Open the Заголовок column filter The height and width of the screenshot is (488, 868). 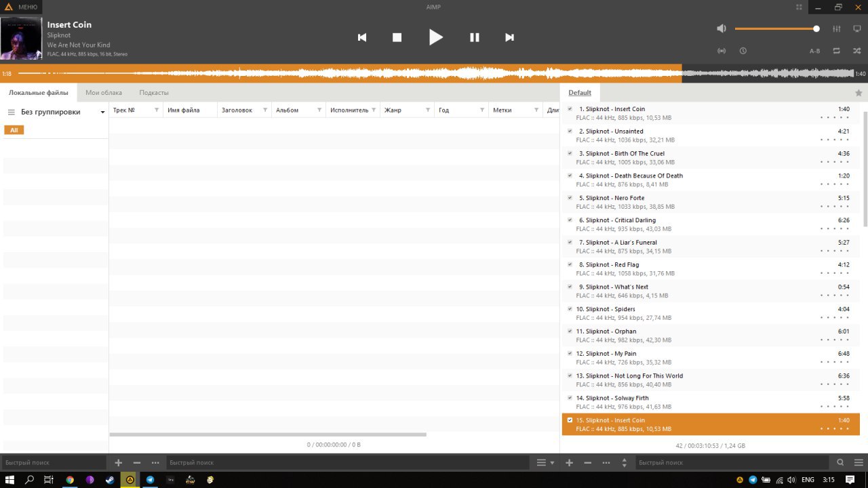pyautogui.click(x=265, y=110)
